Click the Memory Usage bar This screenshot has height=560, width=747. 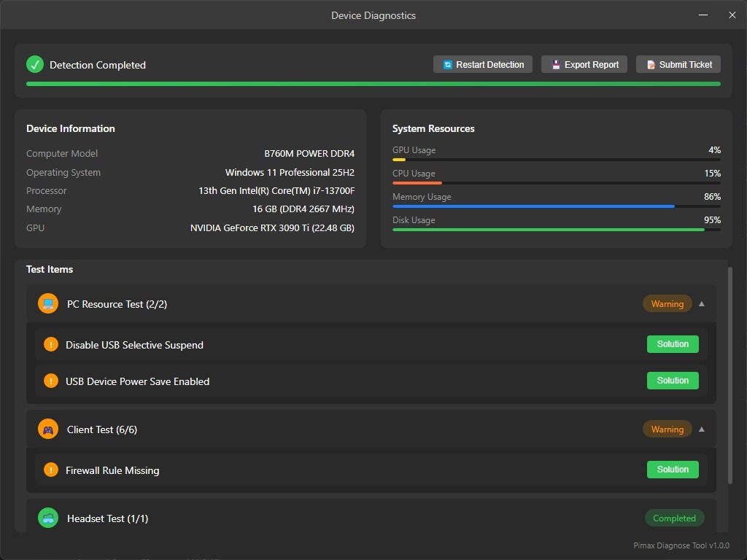pyautogui.click(x=556, y=206)
